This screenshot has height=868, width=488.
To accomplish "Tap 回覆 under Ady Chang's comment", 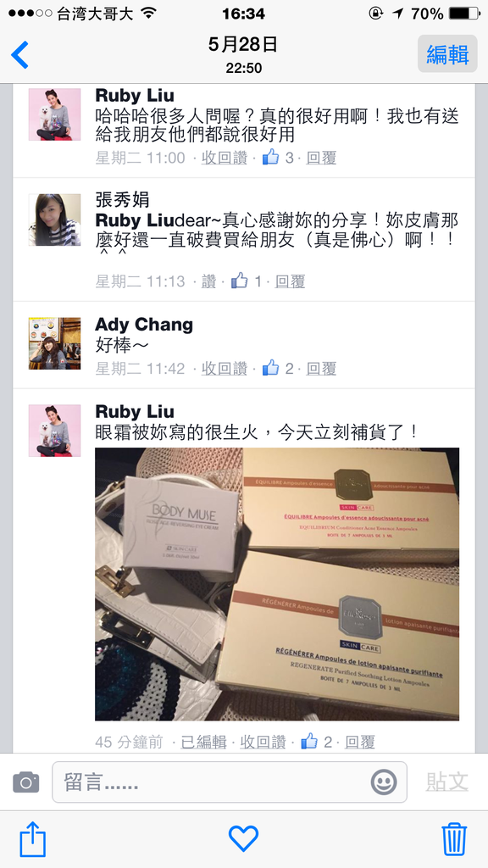I will coord(321,368).
